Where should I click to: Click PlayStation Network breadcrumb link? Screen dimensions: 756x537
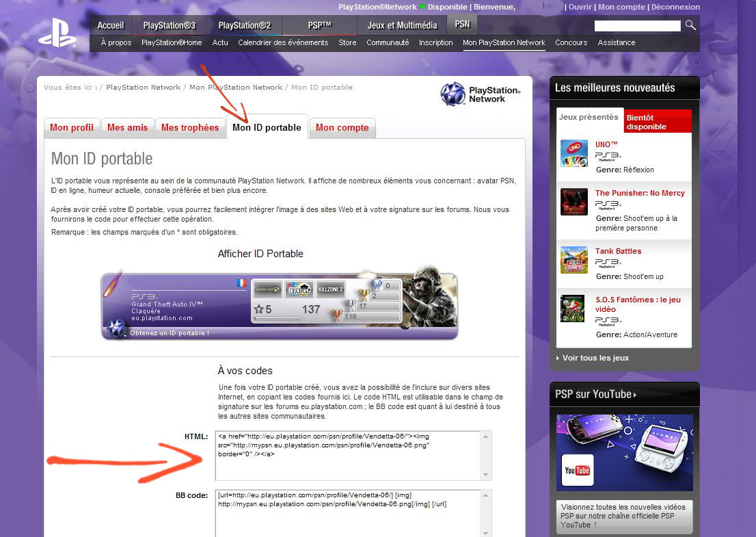click(x=143, y=88)
